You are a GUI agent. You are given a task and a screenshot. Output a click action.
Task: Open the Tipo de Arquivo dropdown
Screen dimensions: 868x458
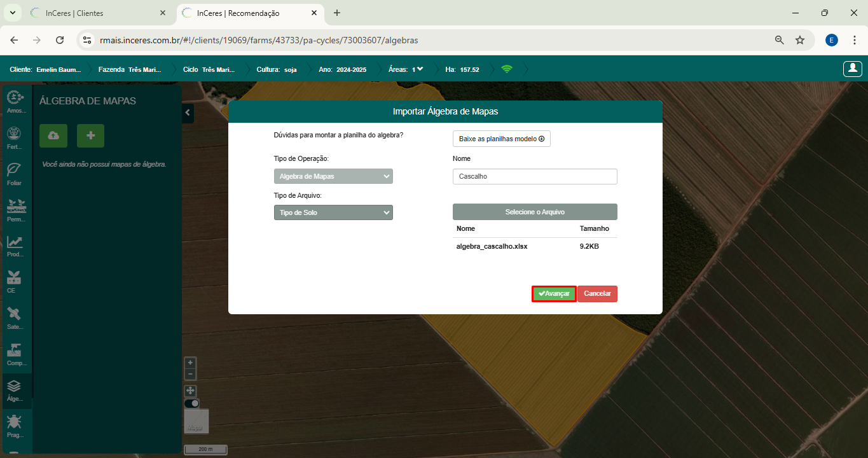click(333, 212)
